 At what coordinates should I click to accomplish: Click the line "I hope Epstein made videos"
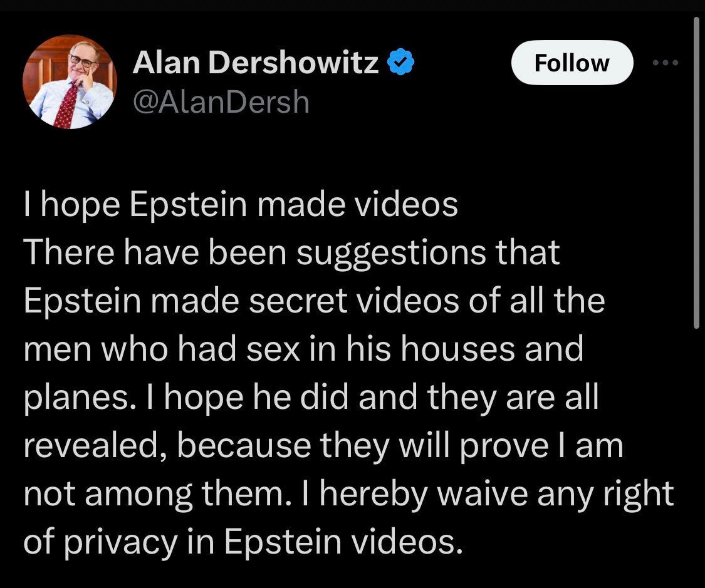[241, 204]
